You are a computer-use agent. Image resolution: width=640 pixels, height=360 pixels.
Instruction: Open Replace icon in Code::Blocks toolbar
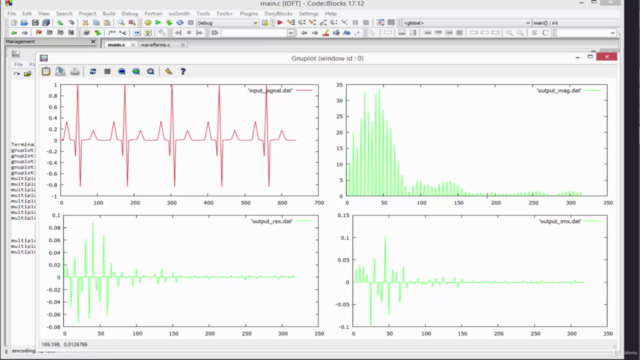click(x=132, y=23)
